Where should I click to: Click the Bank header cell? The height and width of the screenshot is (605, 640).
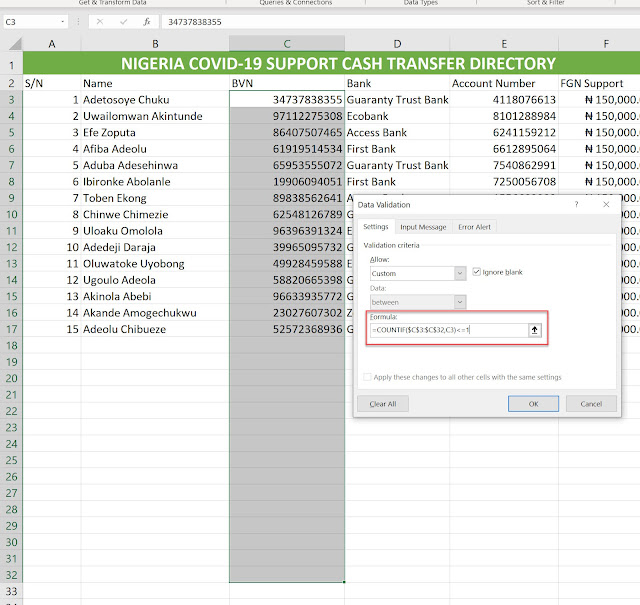(397, 83)
